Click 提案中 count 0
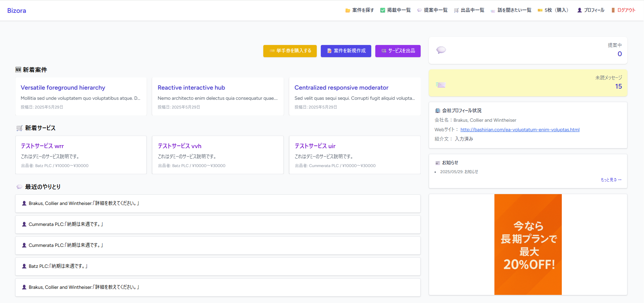 (620, 54)
